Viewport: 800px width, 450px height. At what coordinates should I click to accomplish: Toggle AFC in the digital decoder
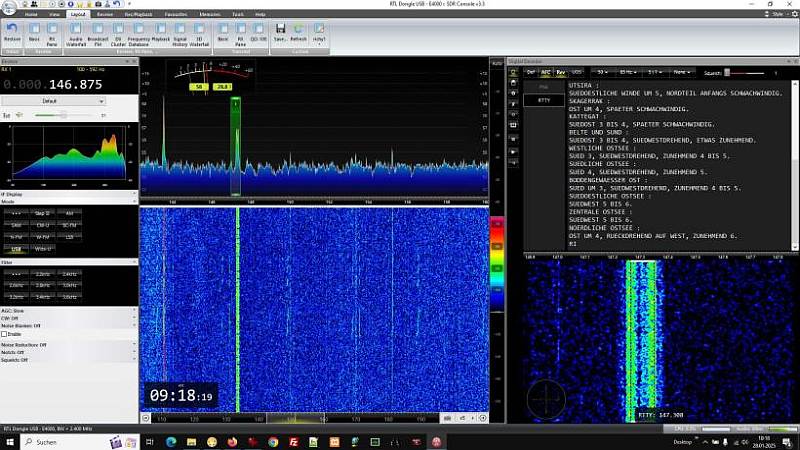[x=545, y=72]
